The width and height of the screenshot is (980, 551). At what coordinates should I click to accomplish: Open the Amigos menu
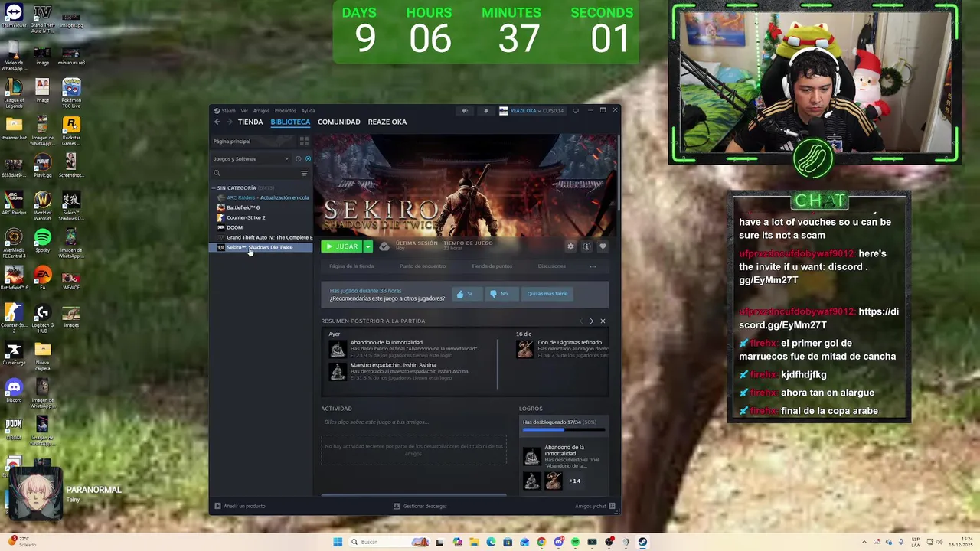pos(261,111)
